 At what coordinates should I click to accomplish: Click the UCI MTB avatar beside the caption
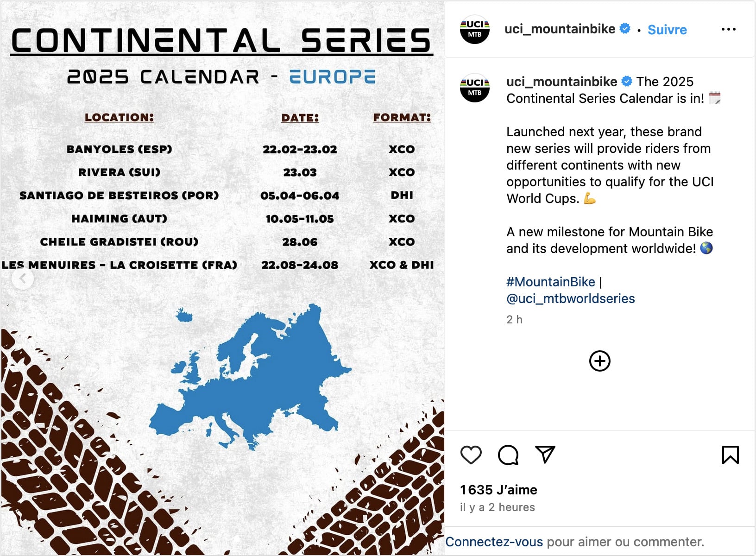pos(474,88)
